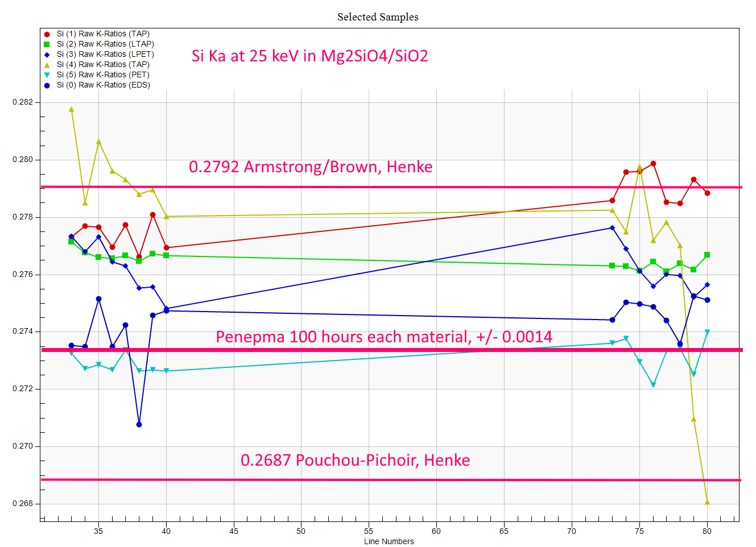The image size is (756, 547).
Task: Click the "Selected Samples" chart title
Action: click(378, 17)
